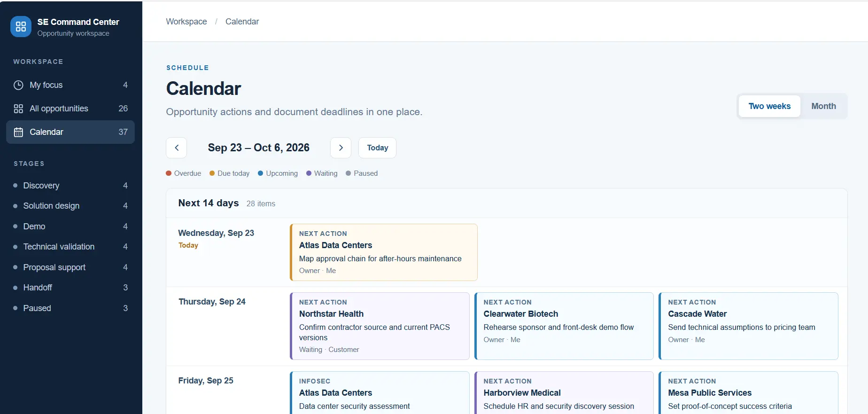Click the 28 items count
This screenshot has width=868, height=414.
[x=261, y=203]
